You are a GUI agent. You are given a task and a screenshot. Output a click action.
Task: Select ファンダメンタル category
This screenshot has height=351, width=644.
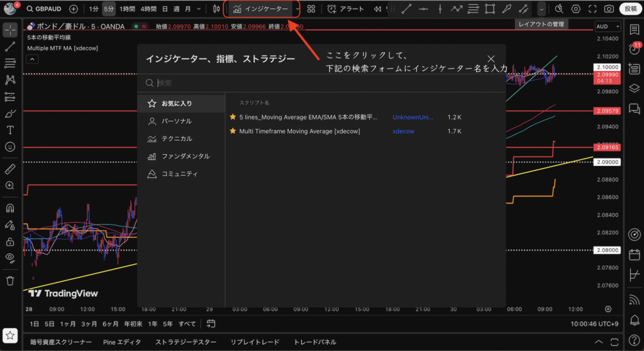point(181,156)
